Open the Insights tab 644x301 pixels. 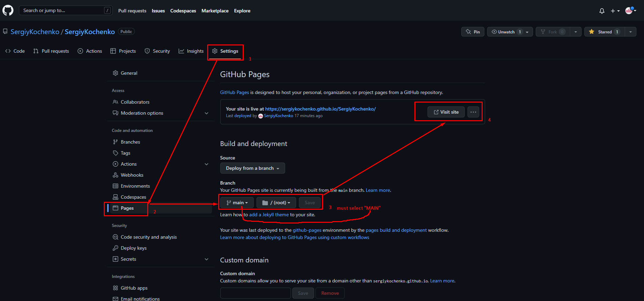pos(191,51)
